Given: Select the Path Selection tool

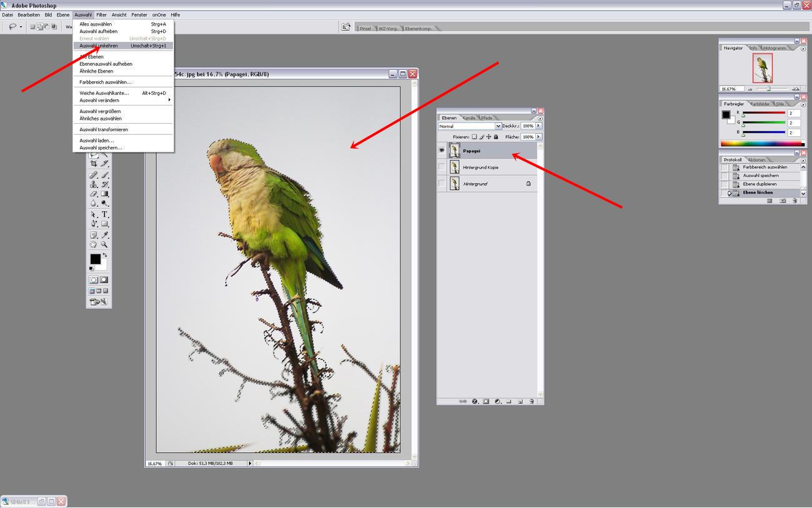Looking at the screenshot, I should 94,214.
